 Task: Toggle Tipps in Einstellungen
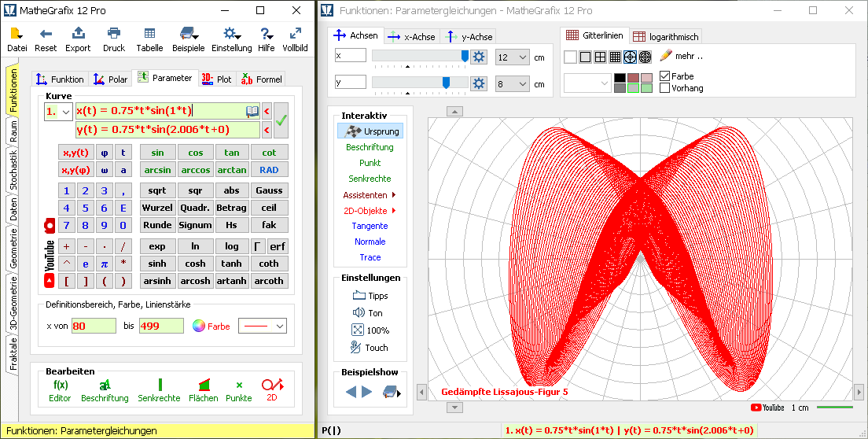[x=370, y=296]
